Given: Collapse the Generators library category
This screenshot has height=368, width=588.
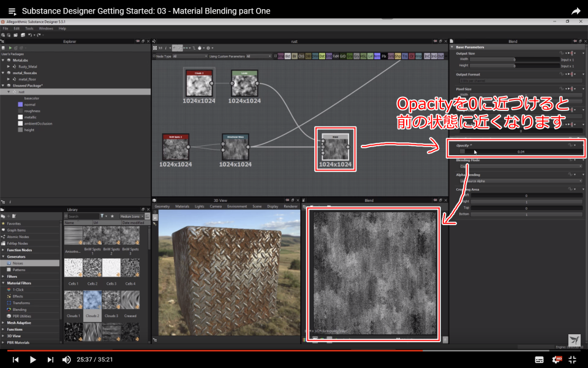Looking at the screenshot, I should point(4,257).
